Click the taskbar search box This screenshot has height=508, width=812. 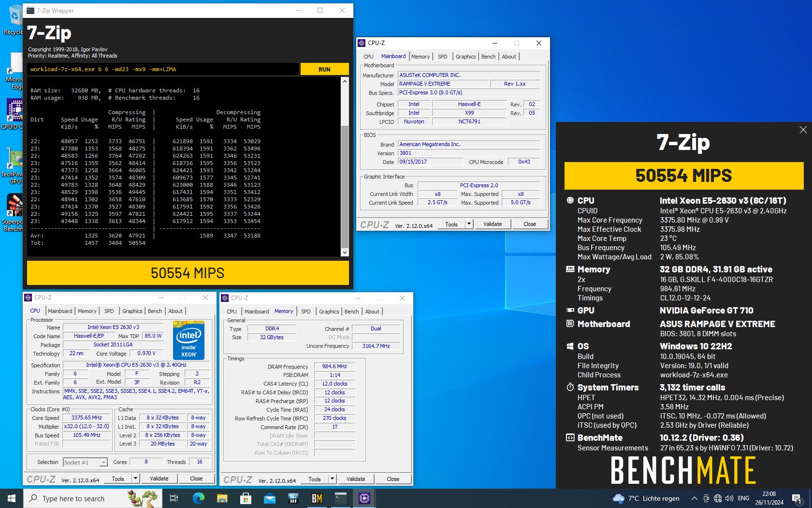(92, 498)
